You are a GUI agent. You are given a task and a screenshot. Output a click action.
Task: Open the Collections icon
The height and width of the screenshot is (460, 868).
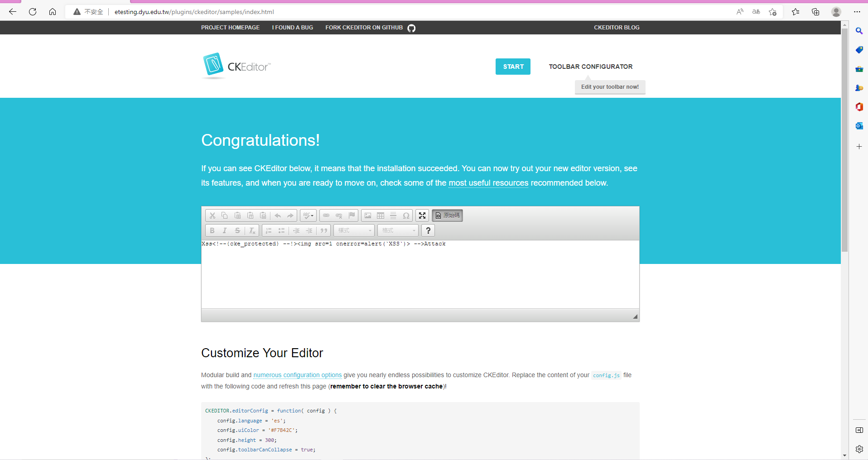pyautogui.click(x=815, y=12)
